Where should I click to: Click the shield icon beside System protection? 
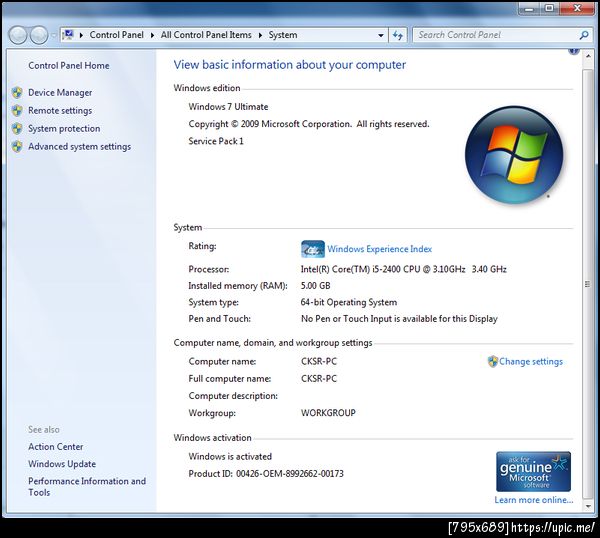[x=17, y=129]
